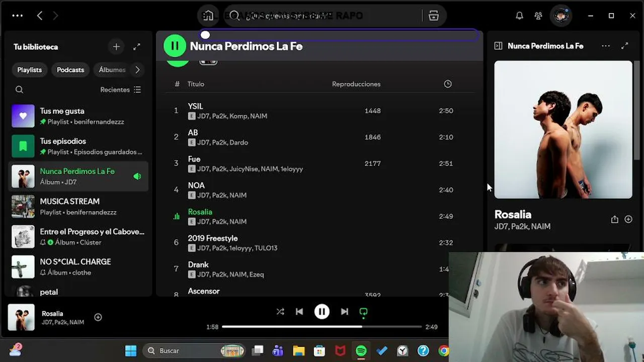Seek within the song progress bar
The width and height of the screenshot is (644, 362).
pyautogui.click(x=322, y=327)
